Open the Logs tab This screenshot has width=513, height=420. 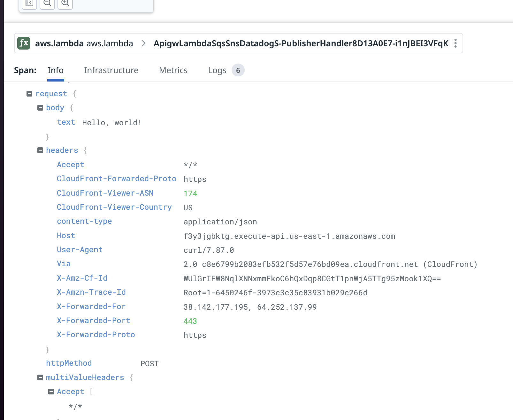pyautogui.click(x=217, y=70)
